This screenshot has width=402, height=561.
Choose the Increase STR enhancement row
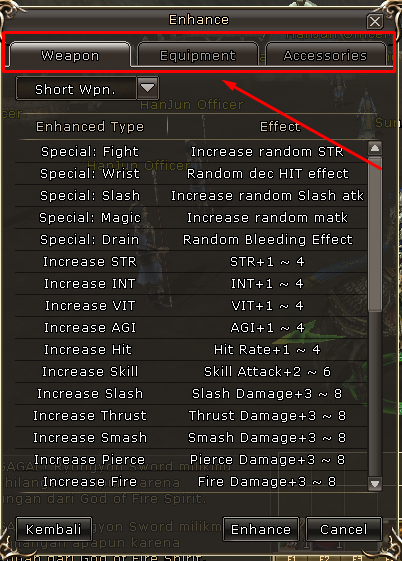point(191,262)
